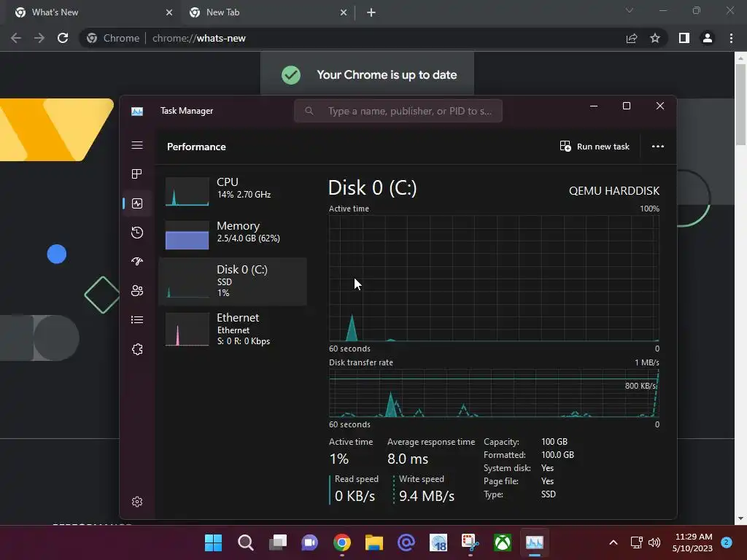Open Details page list icon in sidebar
747x560 pixels.
(x=137, y=319)
